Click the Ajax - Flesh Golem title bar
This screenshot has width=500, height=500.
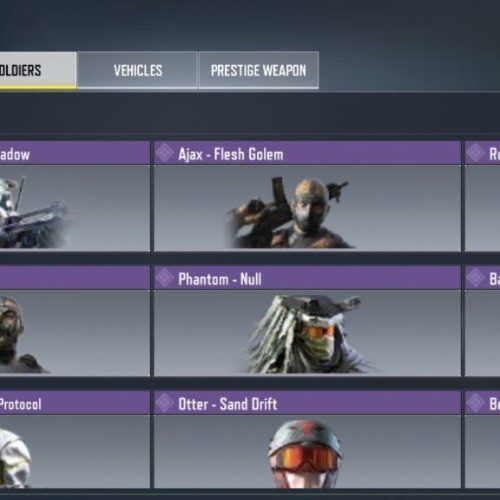[307, 153]
